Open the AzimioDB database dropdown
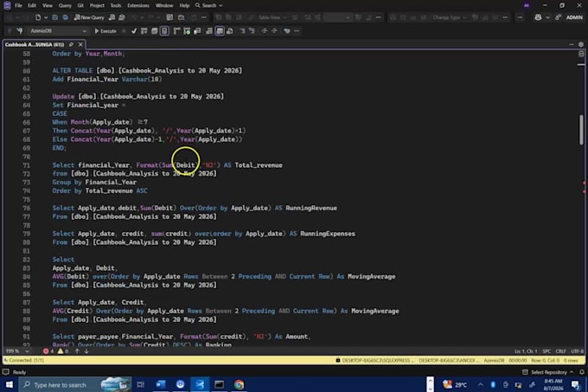588x392 pixels. pyautogui.click(x=58, y=31)
